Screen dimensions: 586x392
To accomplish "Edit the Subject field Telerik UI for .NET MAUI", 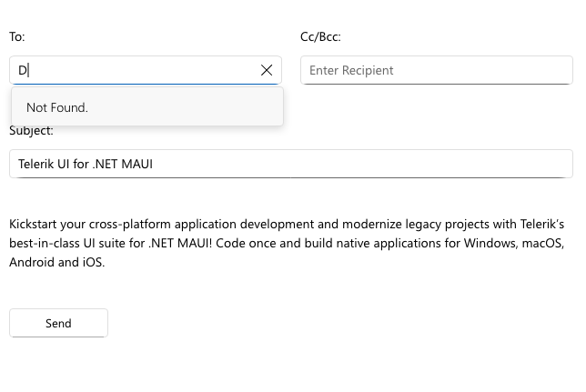I will (291, 164).
